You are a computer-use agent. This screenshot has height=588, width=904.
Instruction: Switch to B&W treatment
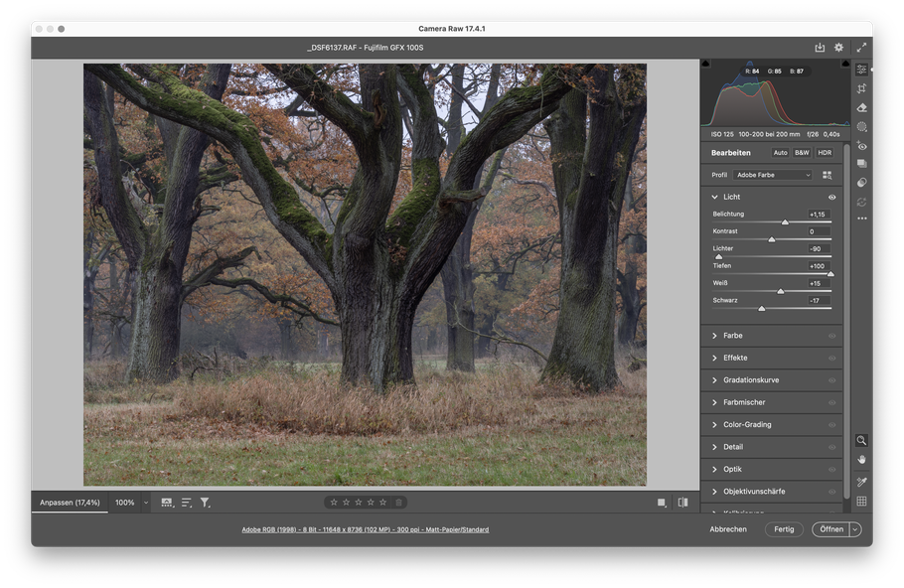coord(802,153)
